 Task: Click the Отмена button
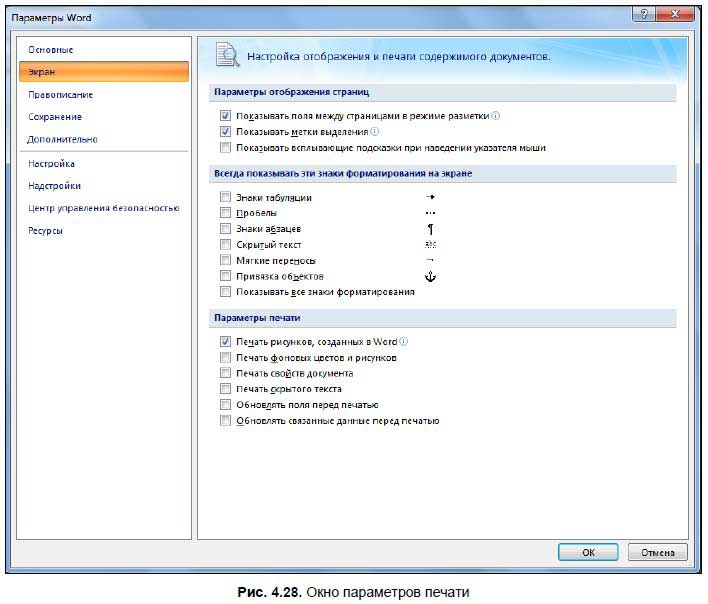[x=657, y=552]
